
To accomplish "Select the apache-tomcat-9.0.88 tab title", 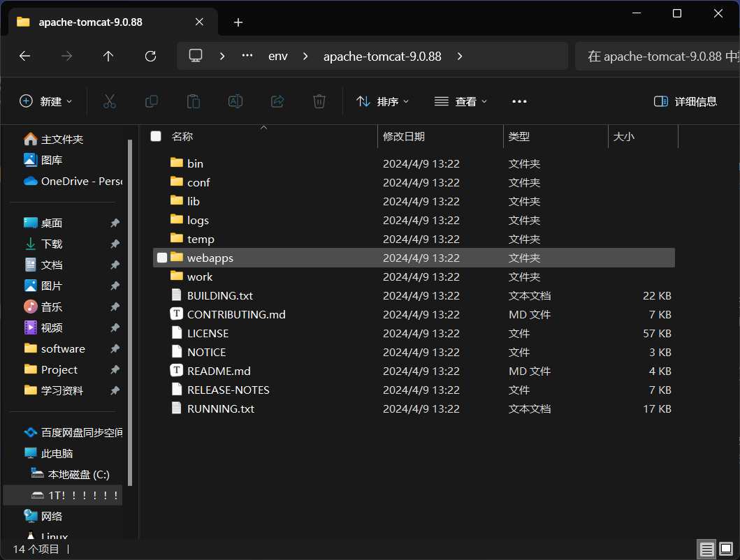I will [91, 22].
